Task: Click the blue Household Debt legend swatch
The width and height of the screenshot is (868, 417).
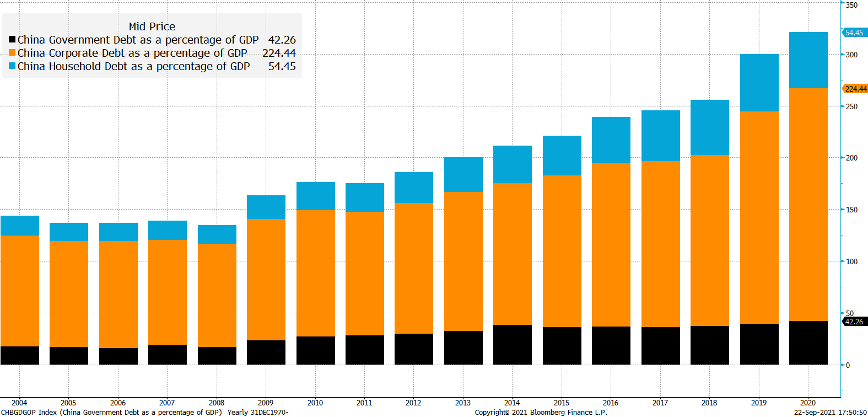Action: coord(12,66)
